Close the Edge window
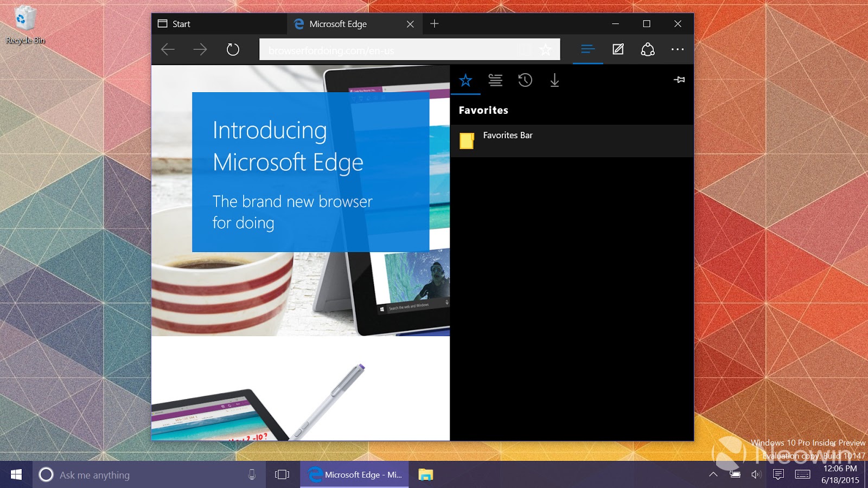The width and height of the screenshot is (868, 488). (678, 24)
